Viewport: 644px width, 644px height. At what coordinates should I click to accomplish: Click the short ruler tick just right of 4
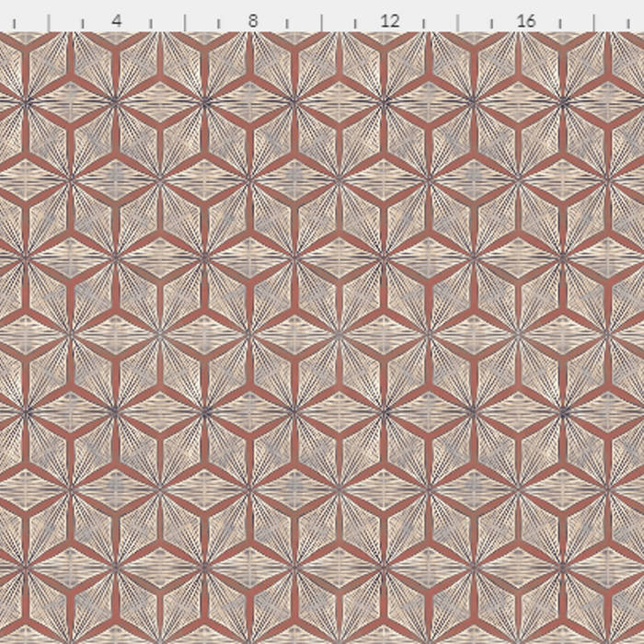click(151, 24)
